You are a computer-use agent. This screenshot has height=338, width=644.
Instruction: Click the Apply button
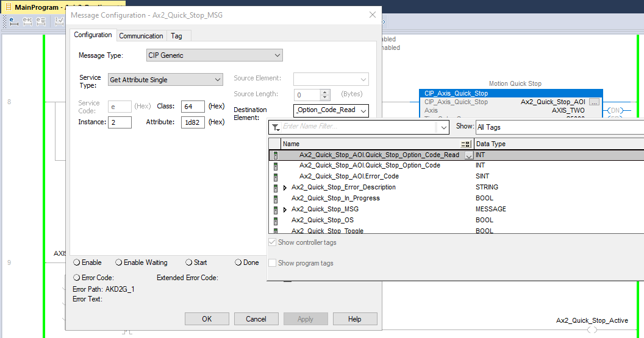[305, 319]
